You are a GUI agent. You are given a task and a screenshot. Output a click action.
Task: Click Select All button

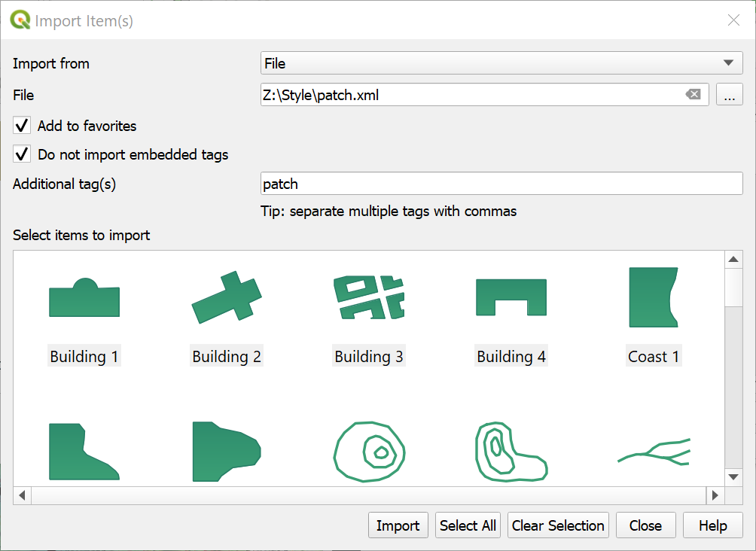pyautogui.click(x=468, y=525)
